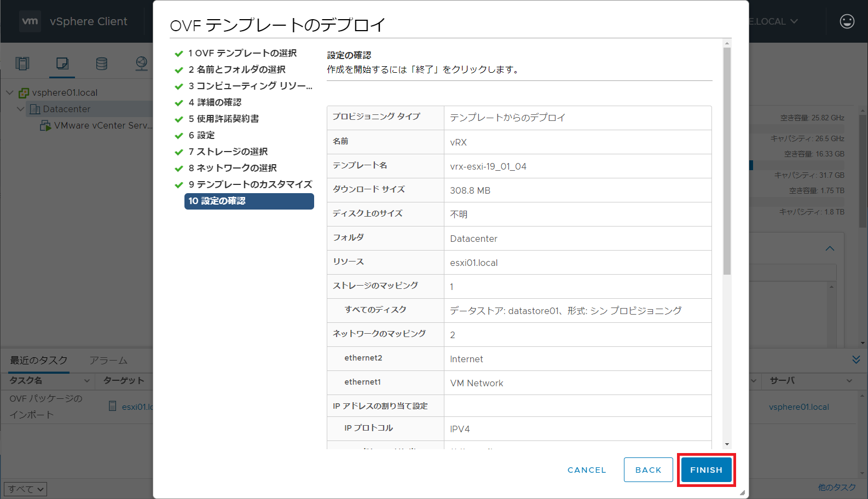The height and width of the screenshot is (499, 868).
Task: Open the タスク名 column dropdown arrow
Action: [x=86, y=380]
